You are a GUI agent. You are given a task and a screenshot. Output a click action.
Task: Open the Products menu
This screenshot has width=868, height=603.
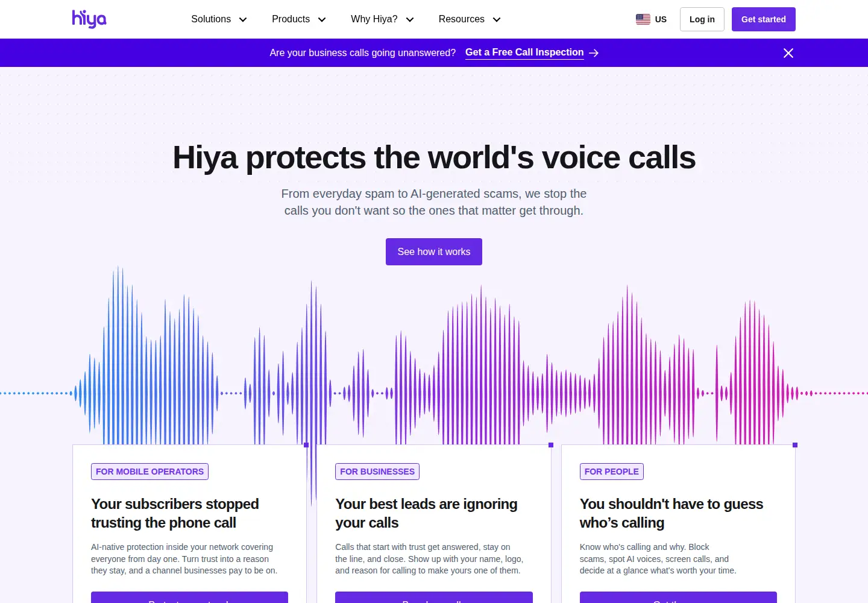pyautogui.click(x=299, y=19)
